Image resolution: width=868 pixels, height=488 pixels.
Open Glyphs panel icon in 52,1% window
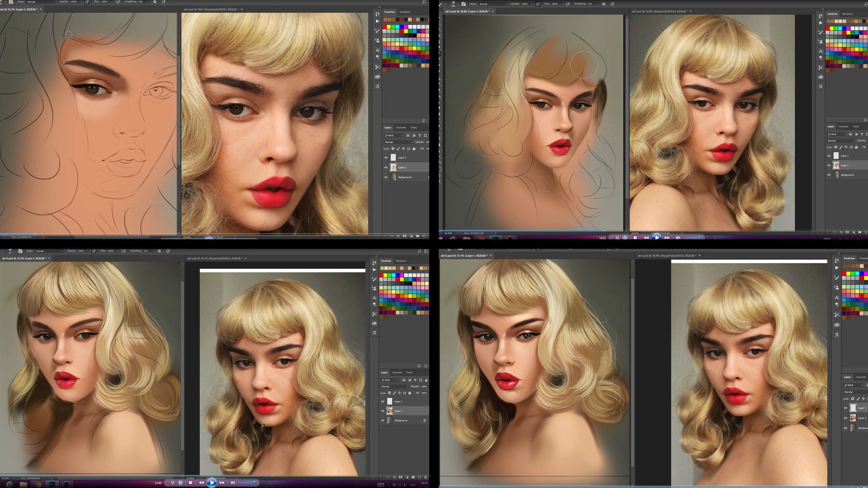point(377,87)
